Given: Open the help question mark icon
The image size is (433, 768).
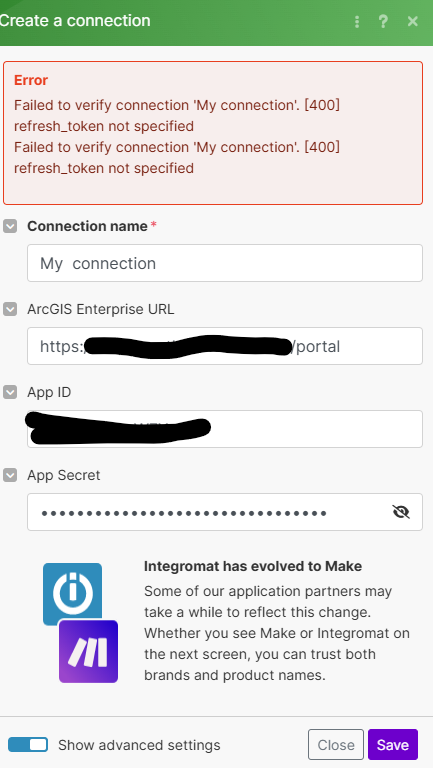Looking at the screenshot, I should pyautogui.click(x=384, y=22).
